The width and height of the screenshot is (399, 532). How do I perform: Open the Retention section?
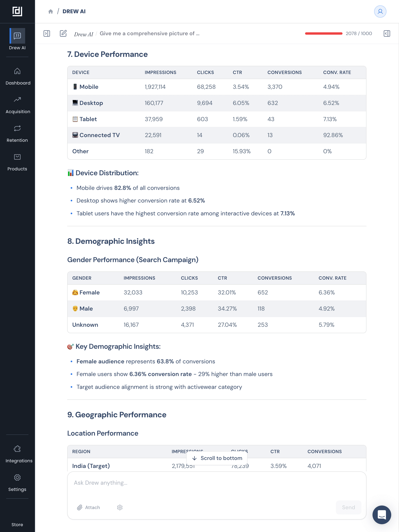pos(17,133)
